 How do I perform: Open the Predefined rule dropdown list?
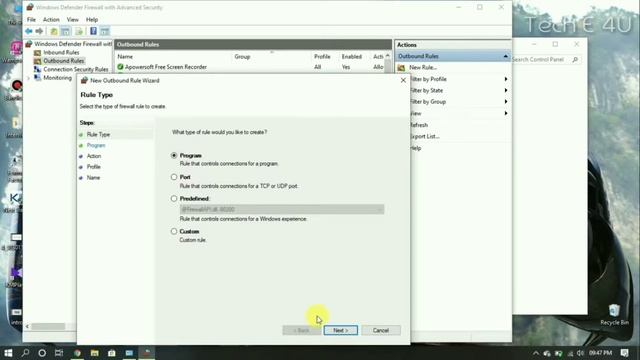pyautogui.click(x=282, y=209)
